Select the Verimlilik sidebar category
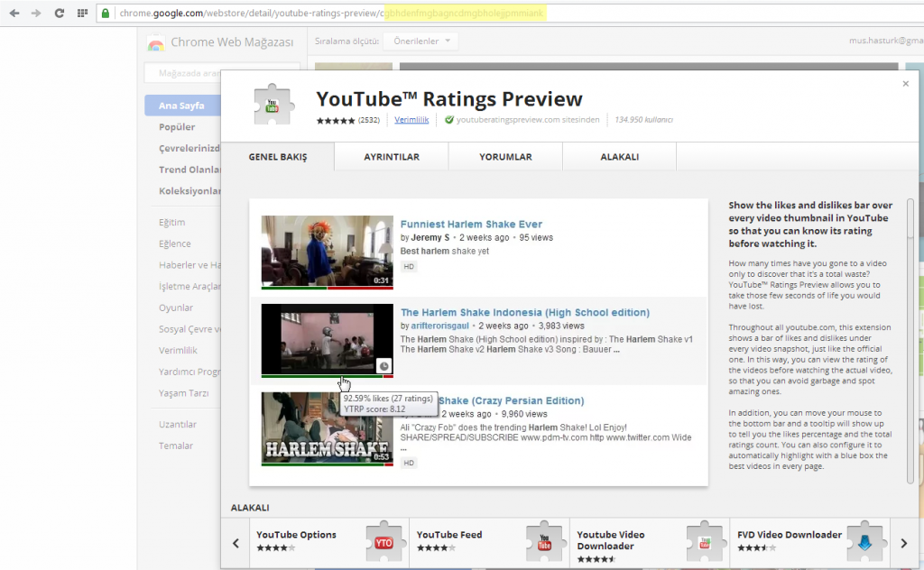 coord(178,350)
